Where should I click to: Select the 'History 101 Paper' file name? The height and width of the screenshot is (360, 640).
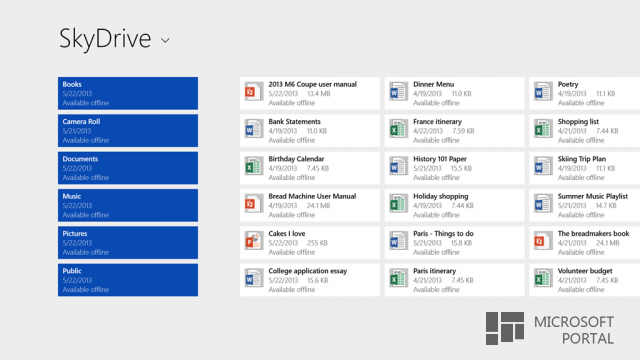click(x=440, y=159)
